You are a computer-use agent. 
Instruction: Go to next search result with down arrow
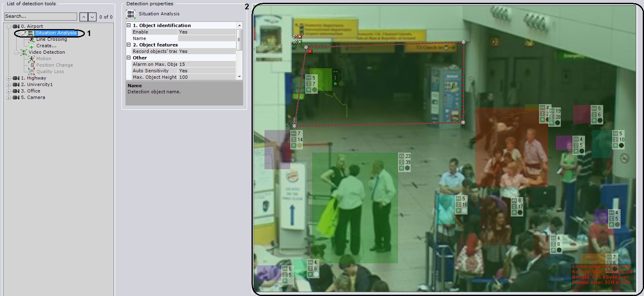click(x=92, y=17)
